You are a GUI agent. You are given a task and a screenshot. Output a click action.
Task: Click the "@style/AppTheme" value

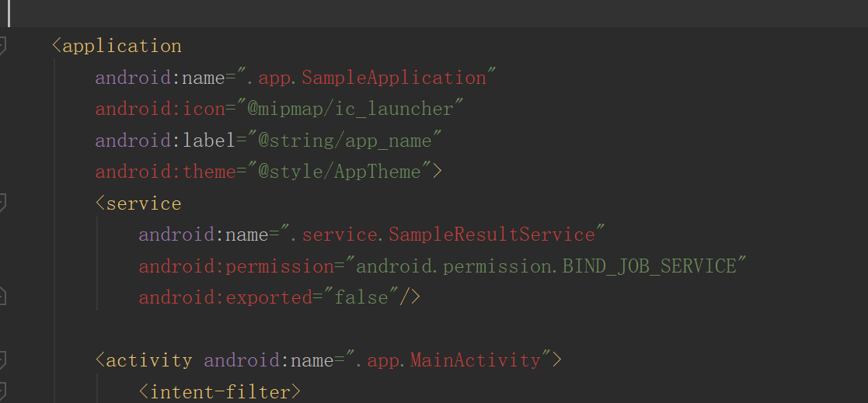tap(340, 172)
